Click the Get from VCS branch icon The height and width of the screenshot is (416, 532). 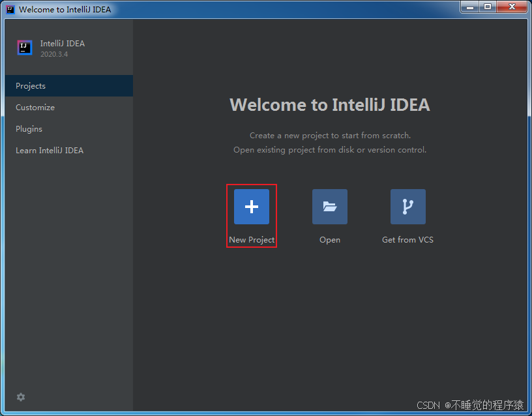[x=408, y=207]
